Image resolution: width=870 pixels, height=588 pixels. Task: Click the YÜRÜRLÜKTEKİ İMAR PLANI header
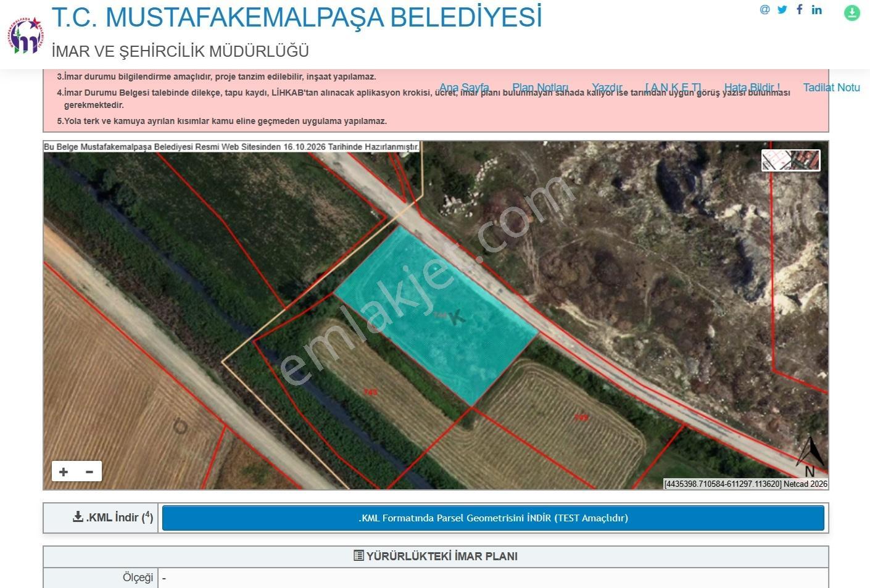point(436,556)
